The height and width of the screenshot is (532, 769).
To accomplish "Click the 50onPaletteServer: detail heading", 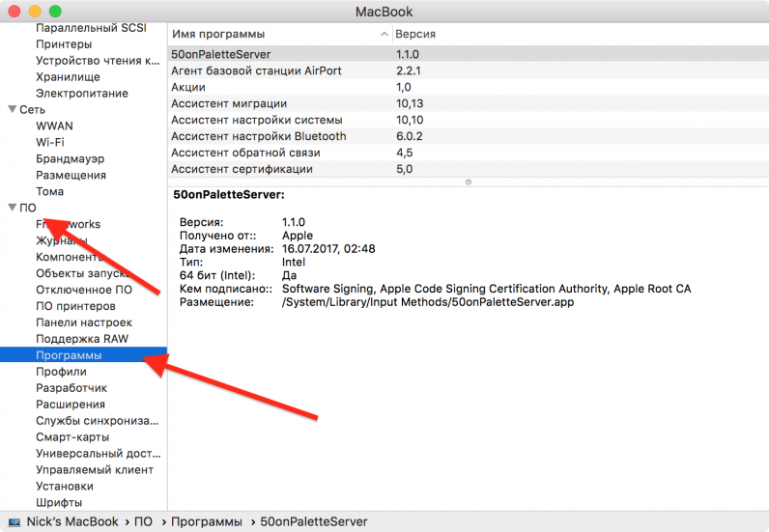I will [x=229, y=195].
